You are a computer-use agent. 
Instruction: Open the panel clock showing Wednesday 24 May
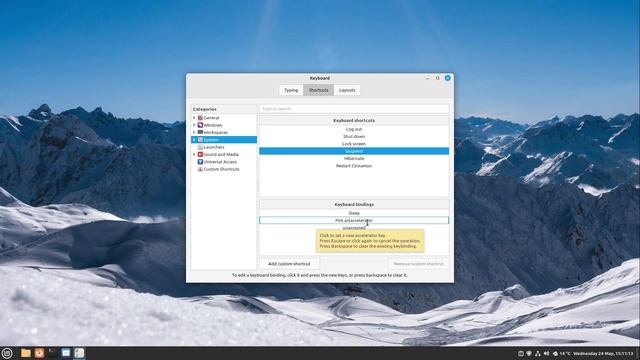click(x=603, y=353)
